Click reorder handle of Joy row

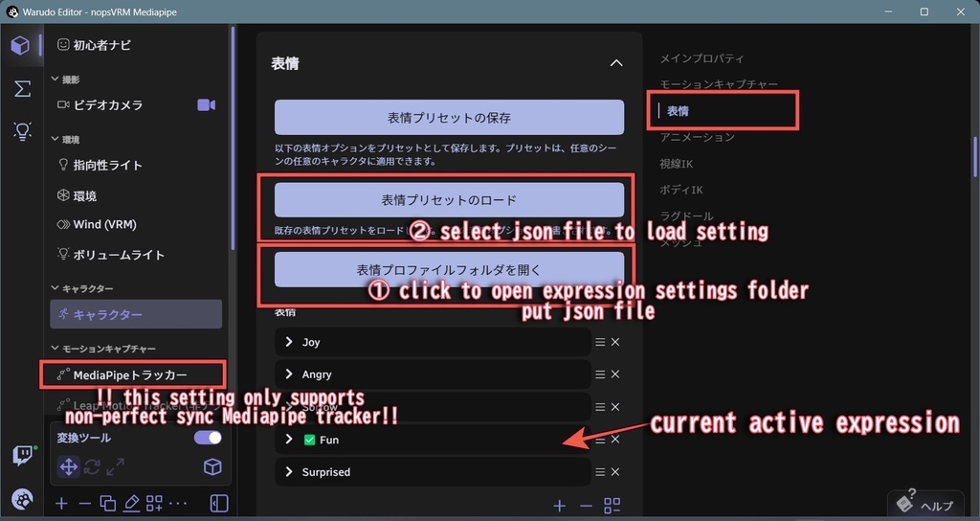click(x=600, y=342)
